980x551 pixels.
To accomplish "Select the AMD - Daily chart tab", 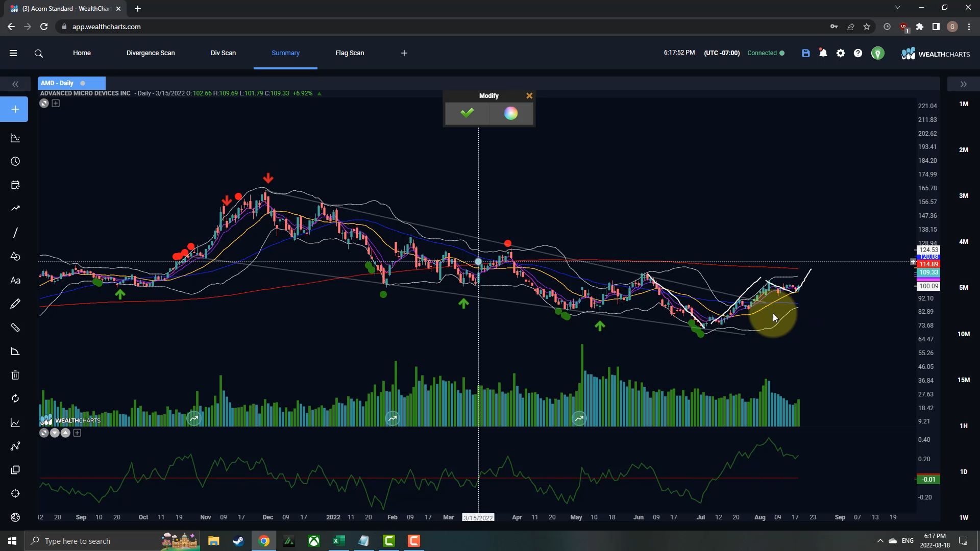I will pyautogui.click(x=71, y=83).
